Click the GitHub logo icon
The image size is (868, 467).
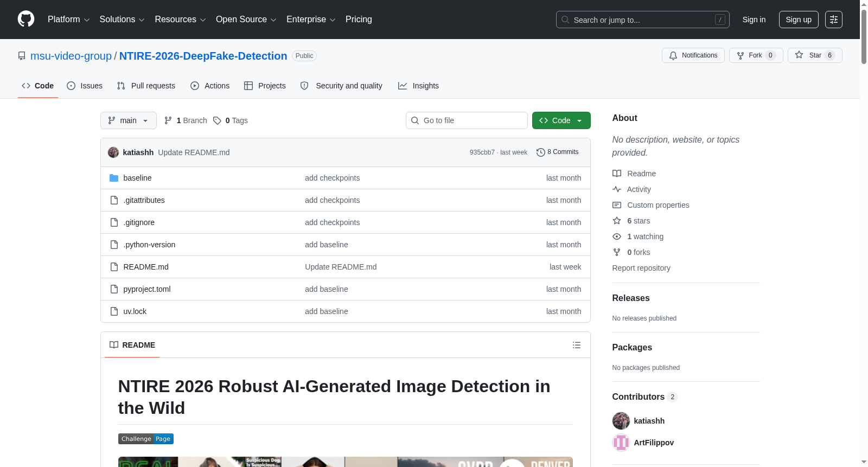pyautogui.click(x=26, y=20)
